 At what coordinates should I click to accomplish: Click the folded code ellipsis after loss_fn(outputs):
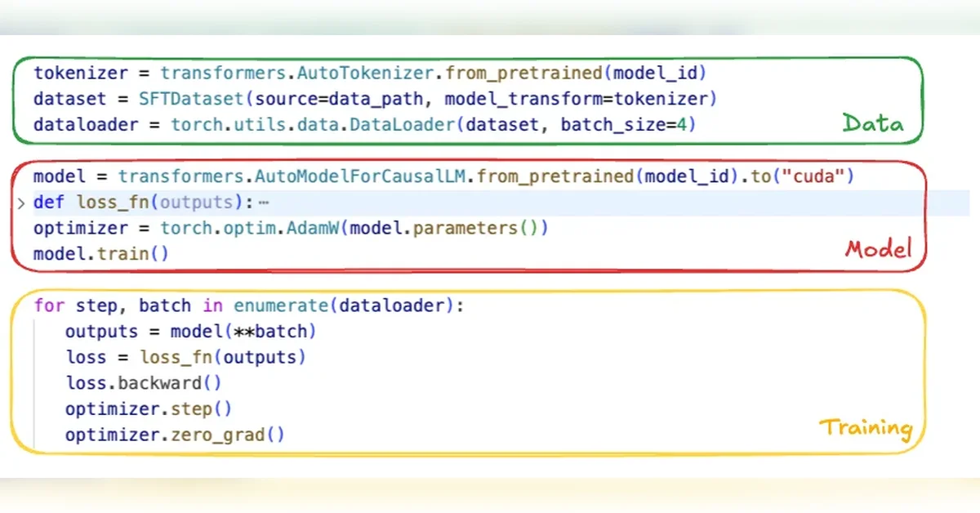(262, 203)
